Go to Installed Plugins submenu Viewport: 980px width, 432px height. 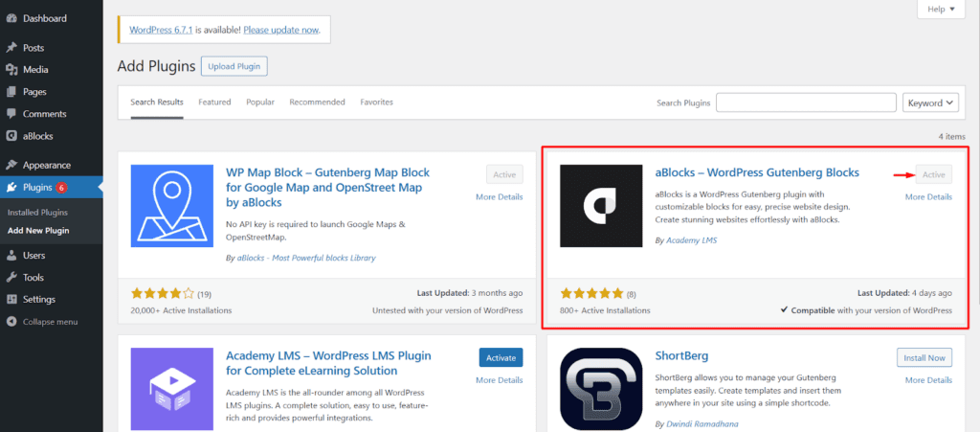[37, 213]
